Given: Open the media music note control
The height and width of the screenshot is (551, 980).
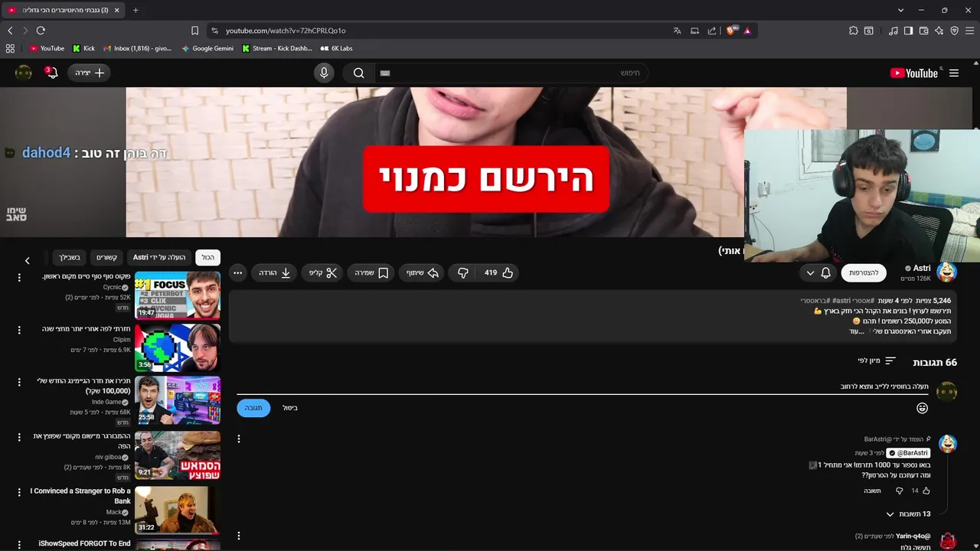Looking at the screenshot, I should (893, 31).
